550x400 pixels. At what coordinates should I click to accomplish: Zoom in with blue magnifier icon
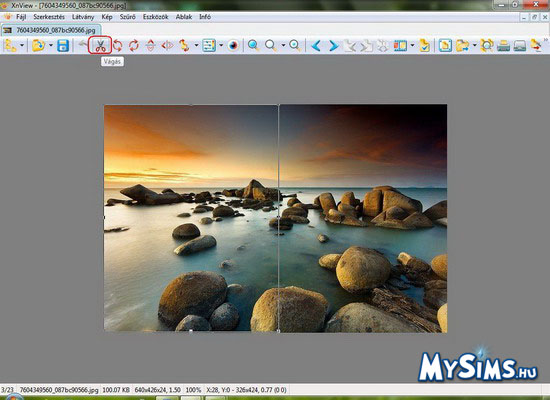tap(253, 46)
